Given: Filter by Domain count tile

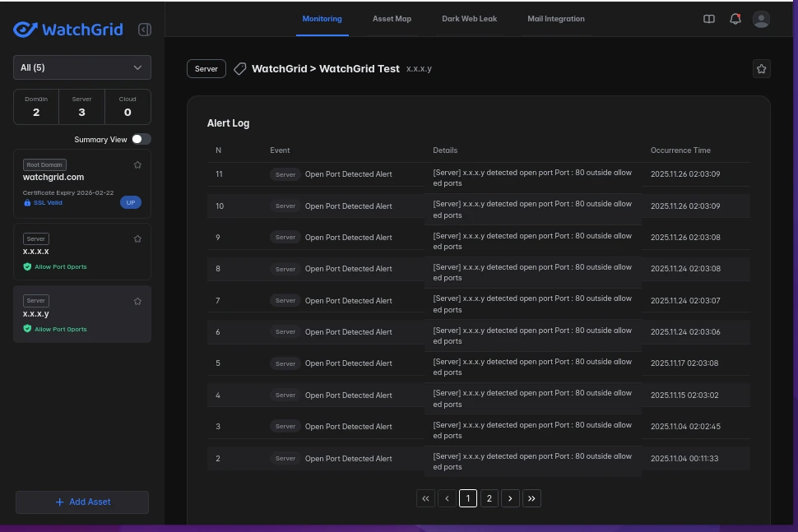Looking at the screenshot, I should click(x=36, y=107).
